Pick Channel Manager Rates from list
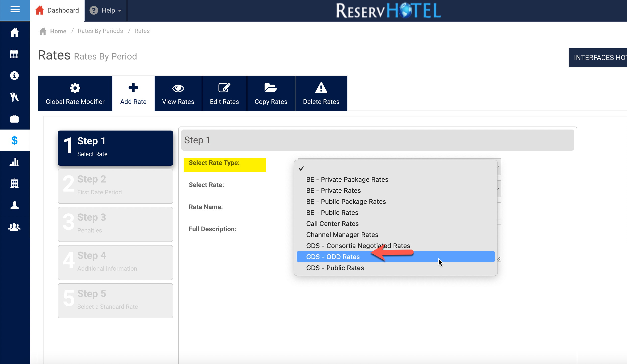627x364 pixels. click(x=342, y=235)
